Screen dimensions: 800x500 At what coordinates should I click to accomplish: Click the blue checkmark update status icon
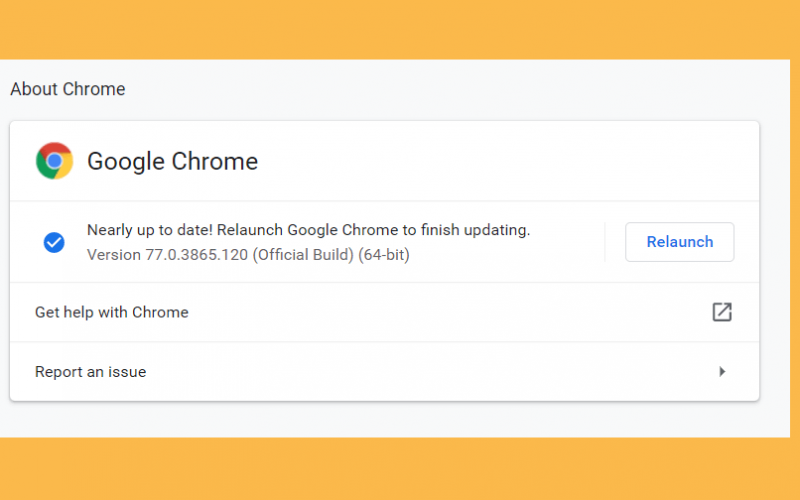[x=54, y=242]
